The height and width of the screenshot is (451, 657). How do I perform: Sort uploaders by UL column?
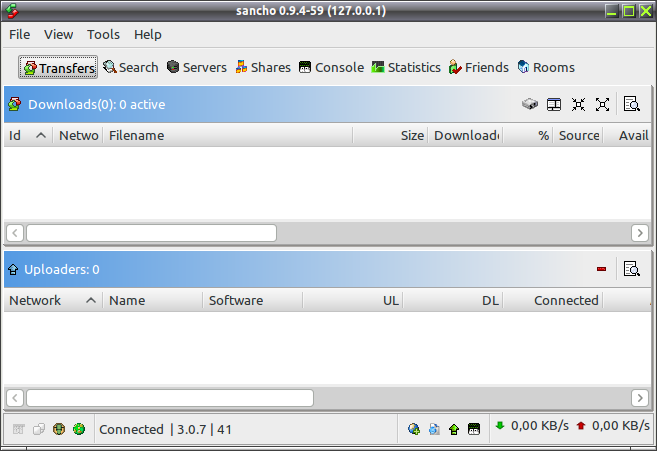352,300
